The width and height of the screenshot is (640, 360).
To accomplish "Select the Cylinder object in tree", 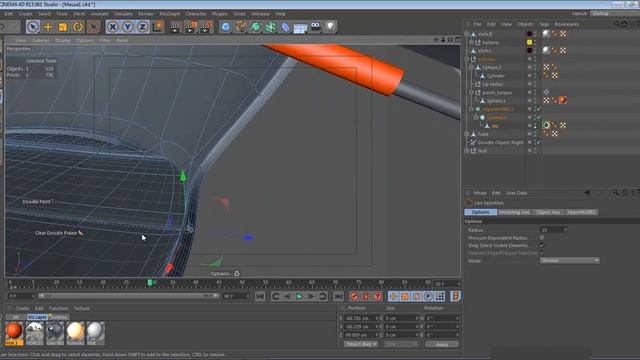I will coord(496,76).
